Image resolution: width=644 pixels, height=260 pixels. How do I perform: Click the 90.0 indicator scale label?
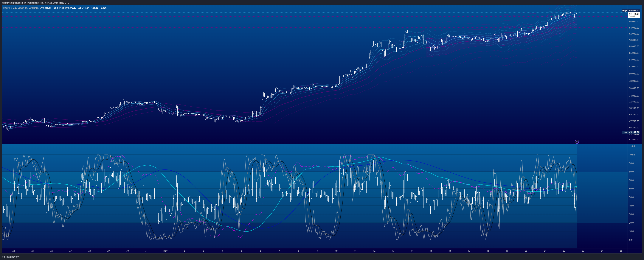[x=631, y=163]
